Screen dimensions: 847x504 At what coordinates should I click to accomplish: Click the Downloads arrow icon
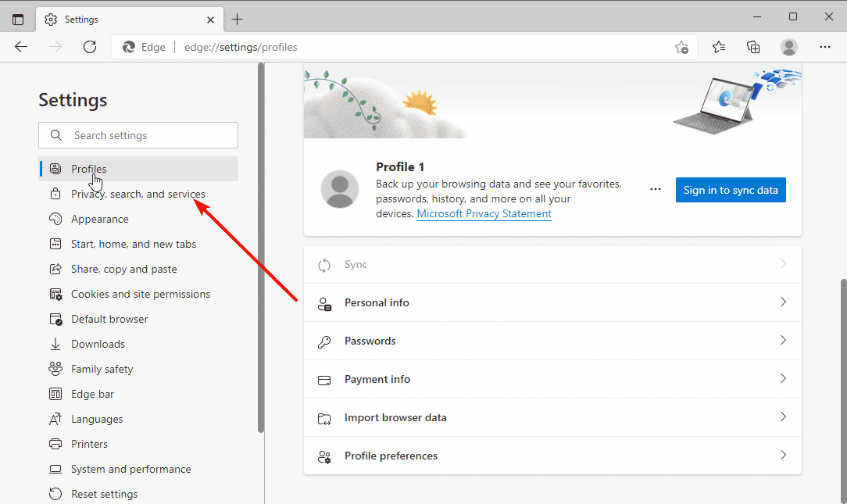[x=55, y=344]
